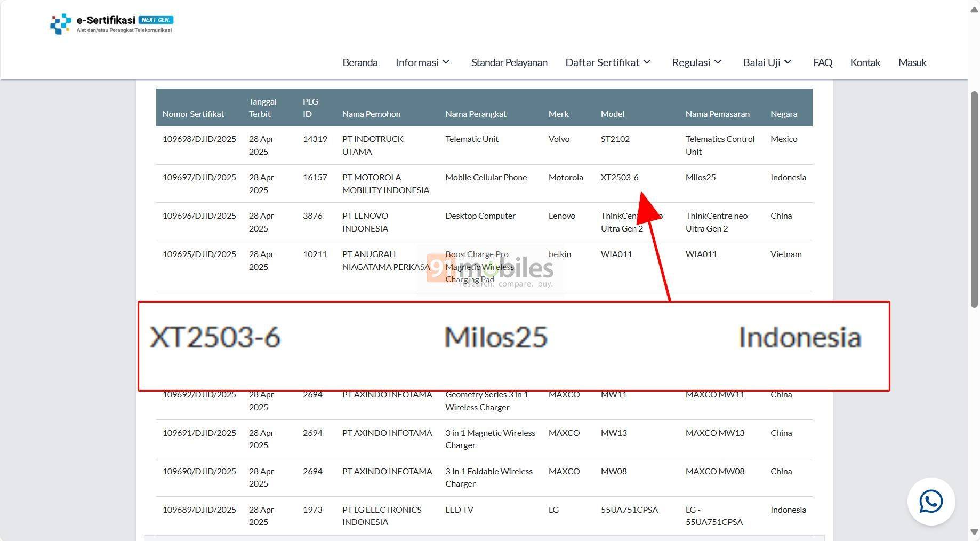Select certificate number 109695/DJID/2025

pos(199,254)
